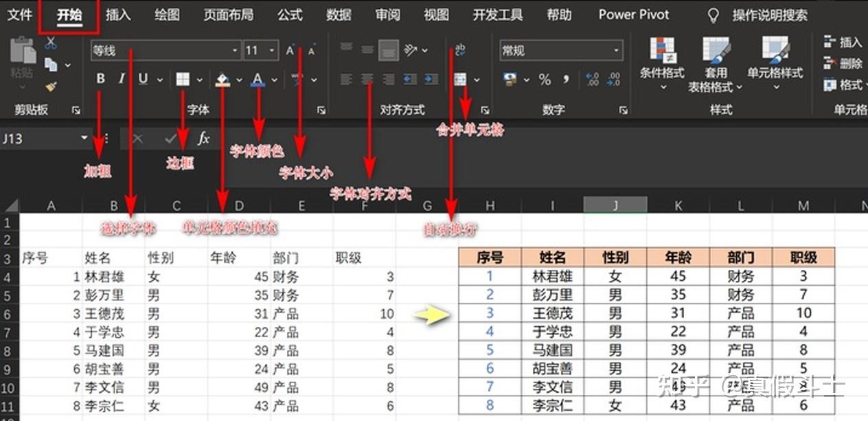The height and width of the screenshot is (421, 868).
Task: Select row 3 header
Action: click(8, 258)
